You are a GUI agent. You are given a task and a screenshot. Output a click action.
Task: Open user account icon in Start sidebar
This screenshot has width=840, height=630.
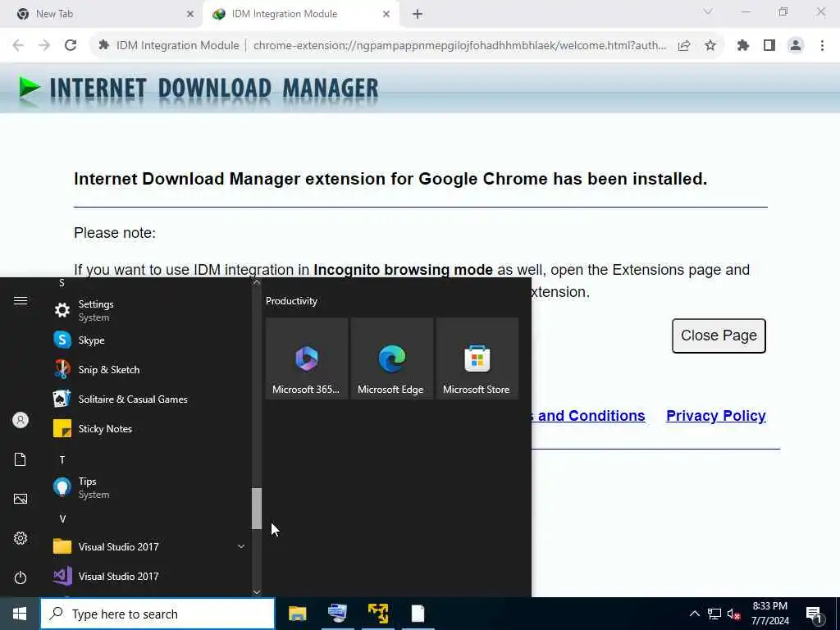(21, 420)
